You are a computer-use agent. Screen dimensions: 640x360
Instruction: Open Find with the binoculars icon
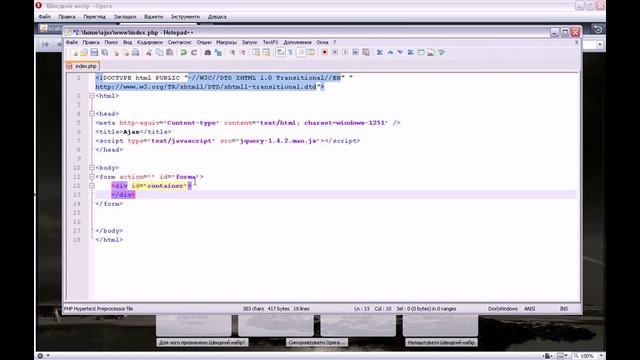207,53
